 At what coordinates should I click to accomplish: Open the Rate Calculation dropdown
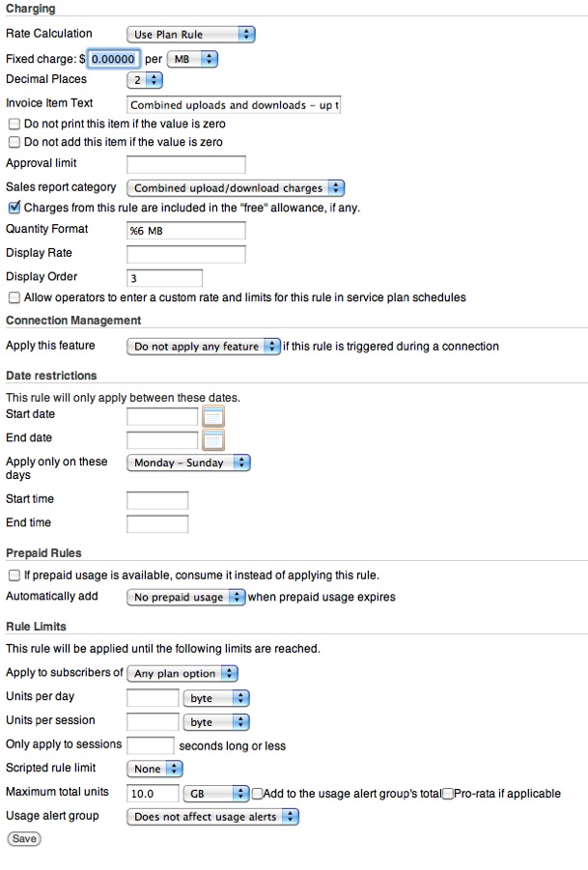[191, 35]
